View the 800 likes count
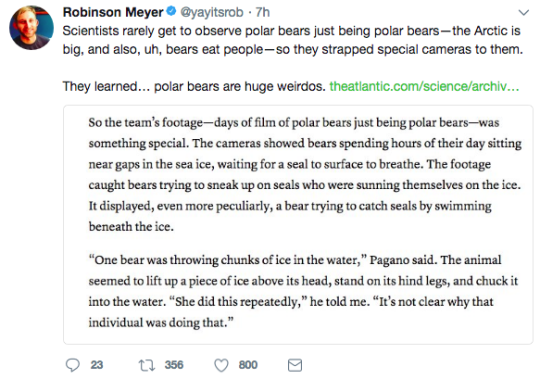 [248, 365]
